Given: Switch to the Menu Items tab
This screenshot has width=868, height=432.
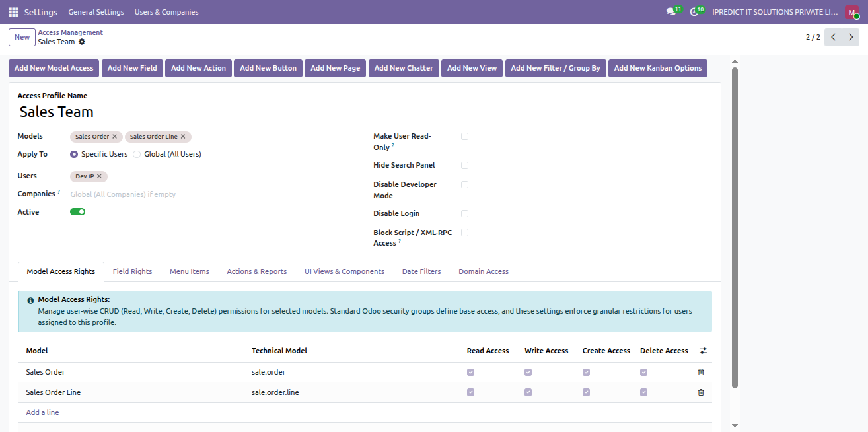Looking at the screenshot, I should coord(190,271).
